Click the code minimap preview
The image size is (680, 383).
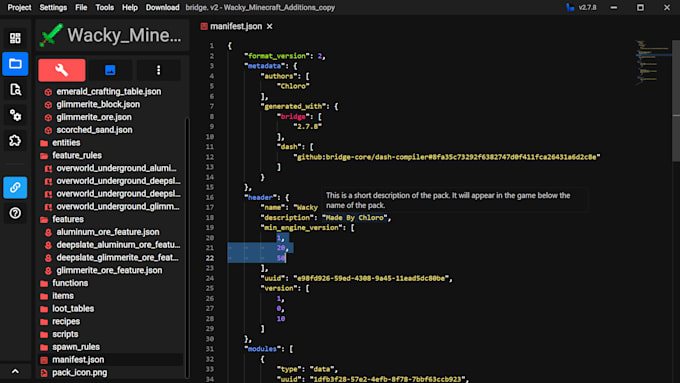653,62
